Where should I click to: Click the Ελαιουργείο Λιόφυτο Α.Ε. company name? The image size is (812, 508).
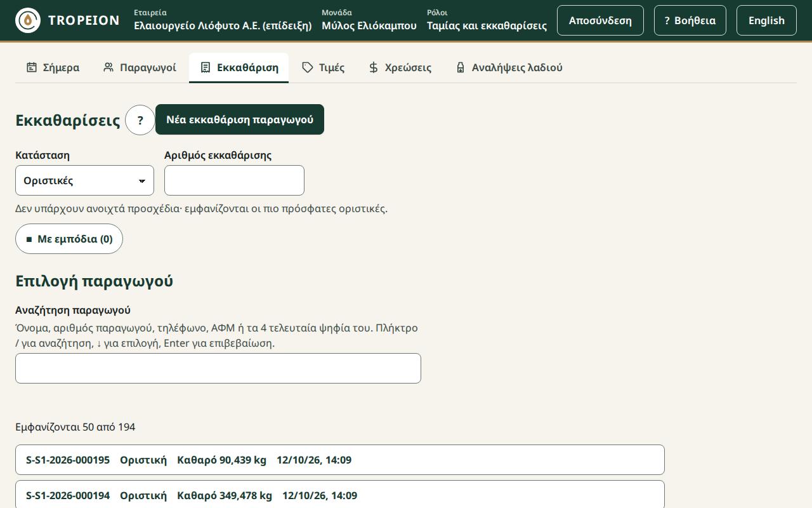point(223,25)
